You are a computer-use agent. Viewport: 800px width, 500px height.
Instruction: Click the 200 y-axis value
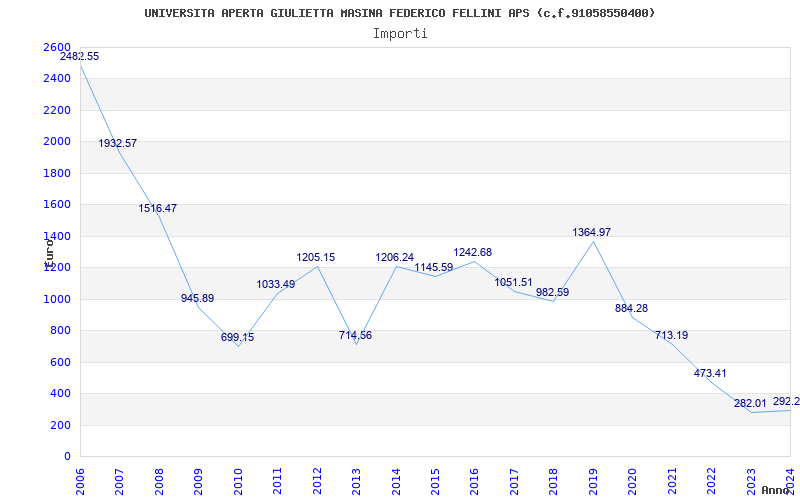(x=61, y=426)
